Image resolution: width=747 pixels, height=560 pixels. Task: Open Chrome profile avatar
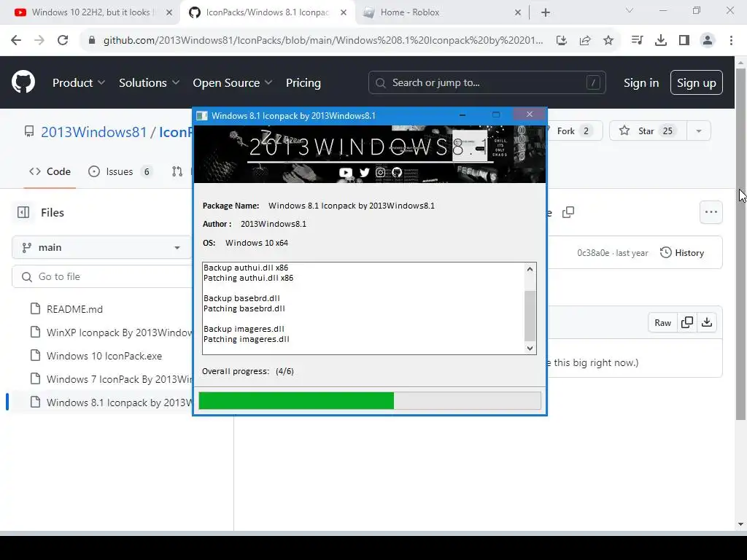pyautogui.click(x=708, y=41)
